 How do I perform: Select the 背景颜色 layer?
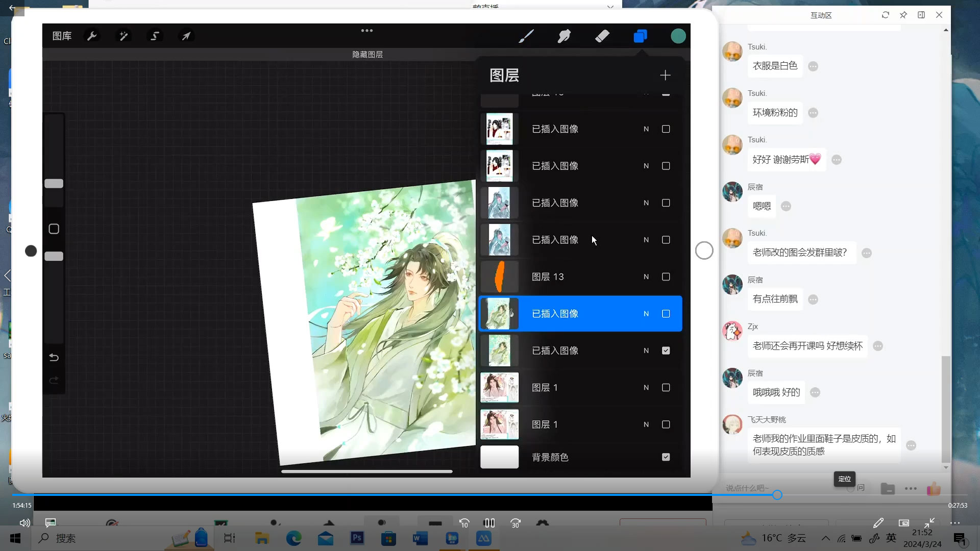click(x=580, y=457)
